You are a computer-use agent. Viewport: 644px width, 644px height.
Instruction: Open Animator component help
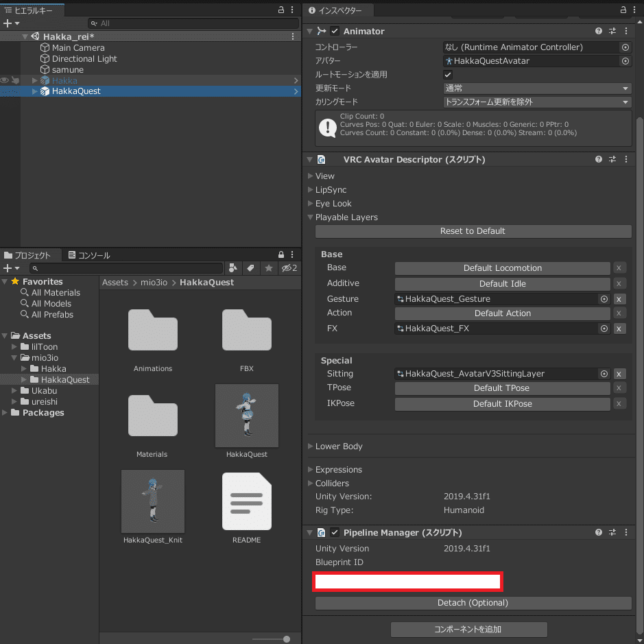599,31
